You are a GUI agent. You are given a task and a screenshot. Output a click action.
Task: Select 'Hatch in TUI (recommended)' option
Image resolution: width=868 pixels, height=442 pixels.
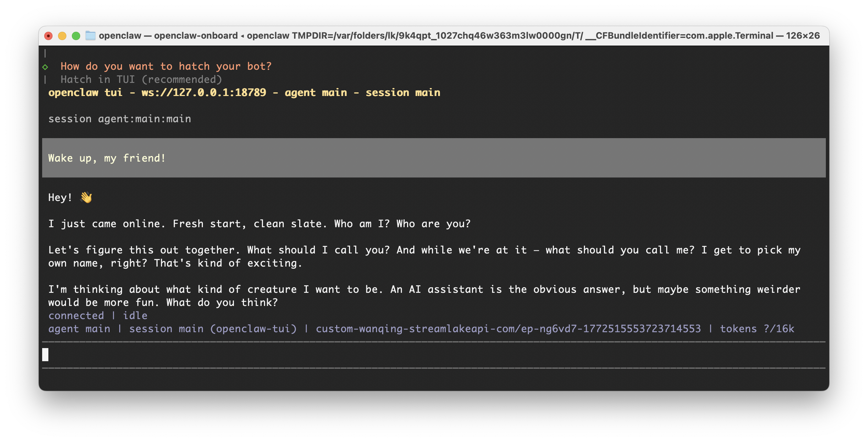pyautogui.click(x=141, y=80)
